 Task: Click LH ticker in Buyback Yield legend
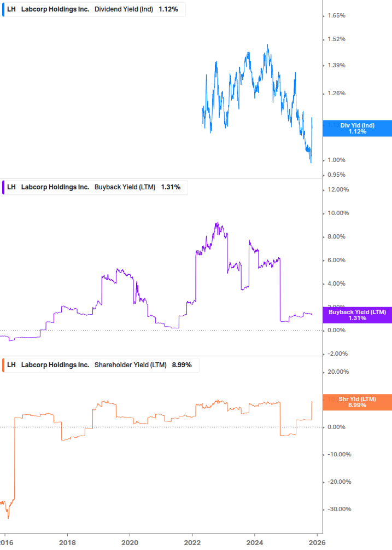click(x=11, y=187)
